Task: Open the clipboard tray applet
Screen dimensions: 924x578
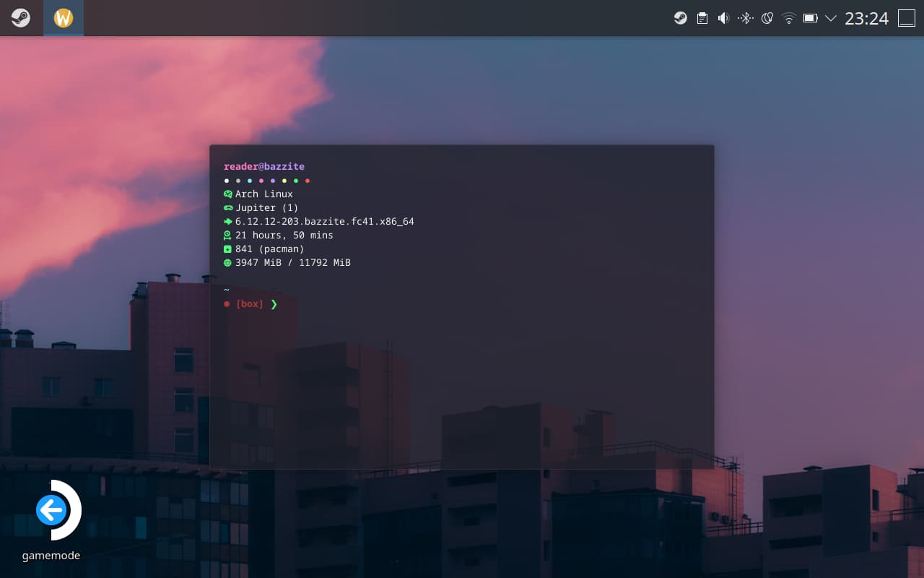Action: point(702,18)
